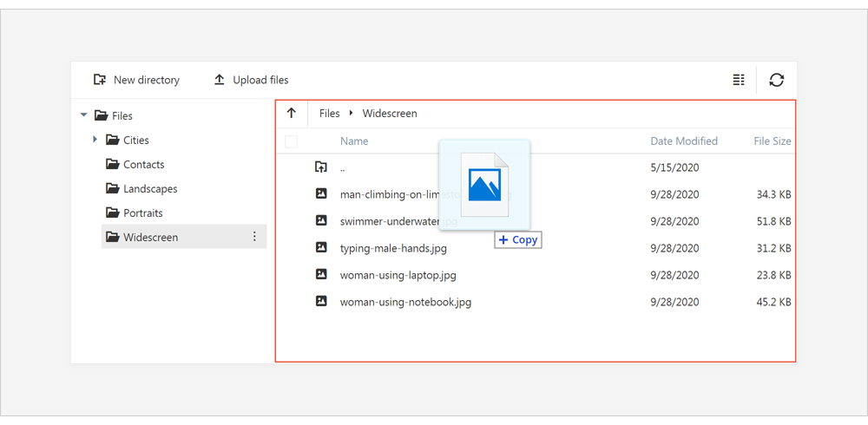This screenshot has height=425, width=868.
Task: Sort by the Date Modified column
Action: (684, 141)
